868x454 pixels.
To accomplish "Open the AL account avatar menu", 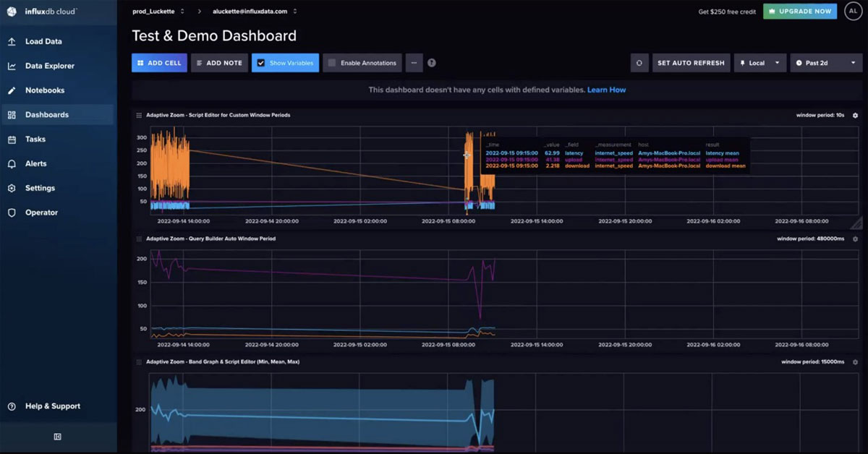I will click(x=854, y=11).
